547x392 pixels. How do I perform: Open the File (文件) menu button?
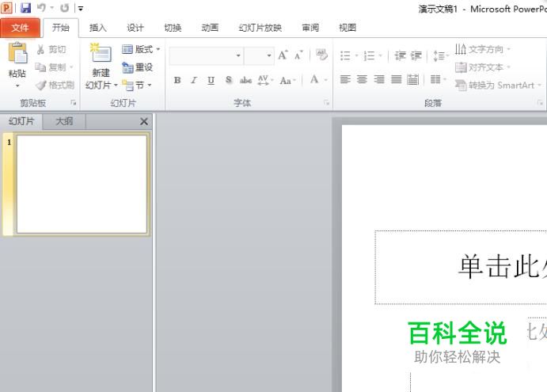click(20, 28)
